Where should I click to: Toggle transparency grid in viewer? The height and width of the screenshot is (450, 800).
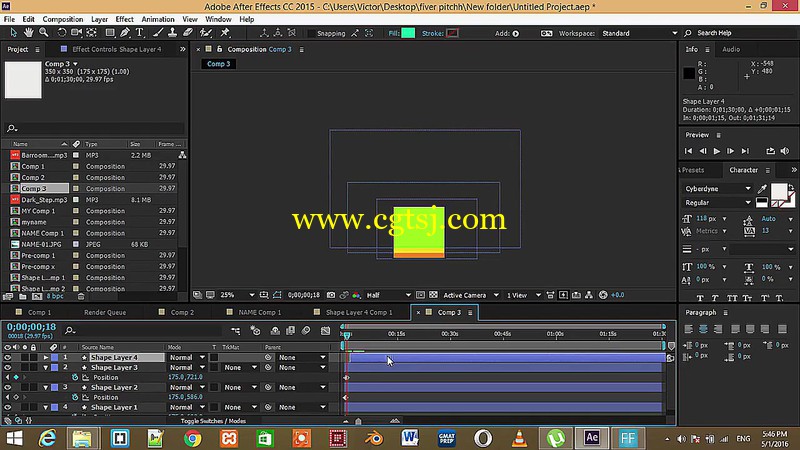pyautogui.click(x=433, y=295)
